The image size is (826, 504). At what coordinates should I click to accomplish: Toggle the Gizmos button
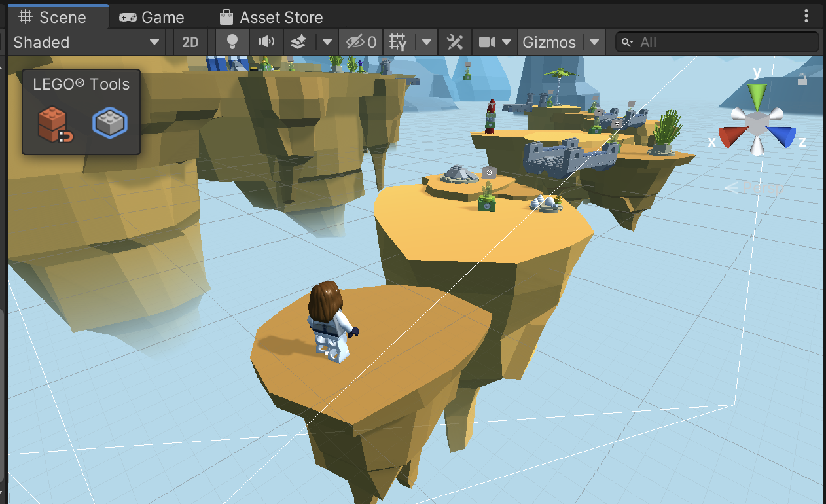550,43
